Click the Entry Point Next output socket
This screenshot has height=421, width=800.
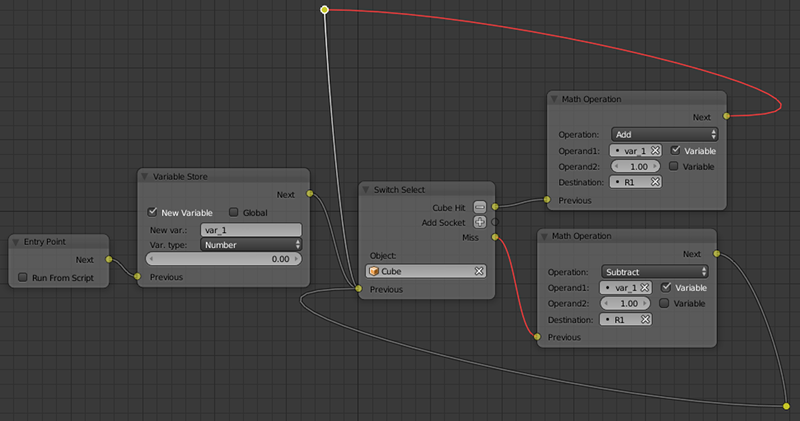[107, 260]
